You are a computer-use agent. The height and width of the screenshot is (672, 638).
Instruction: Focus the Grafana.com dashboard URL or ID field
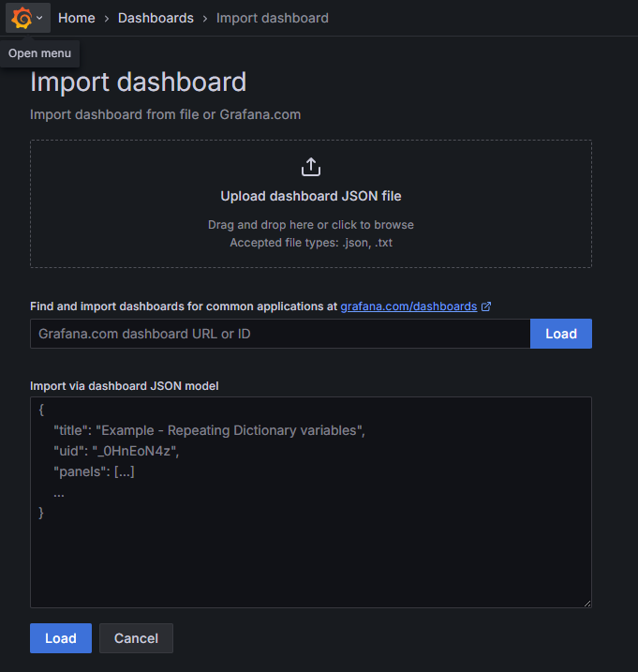tap(280, 334)
